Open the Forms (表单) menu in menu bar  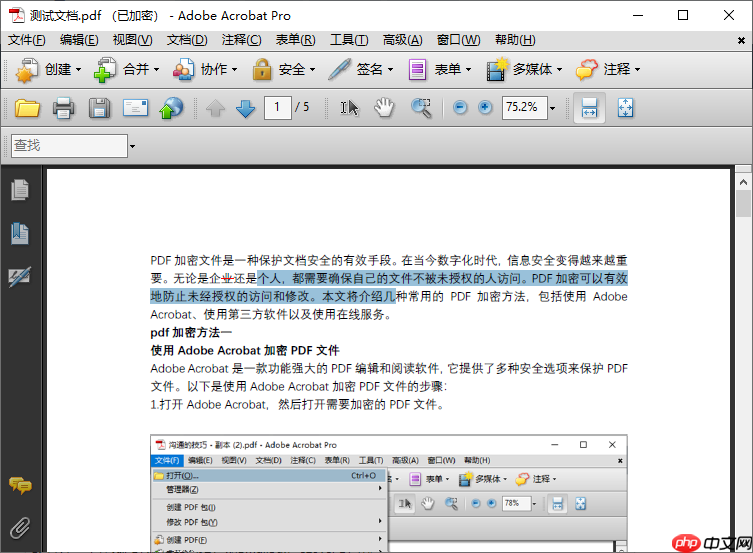pos(295,40)
